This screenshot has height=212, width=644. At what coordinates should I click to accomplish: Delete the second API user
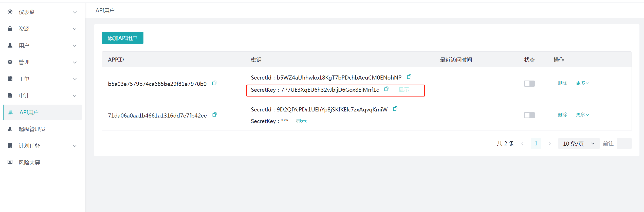[562, 115]
